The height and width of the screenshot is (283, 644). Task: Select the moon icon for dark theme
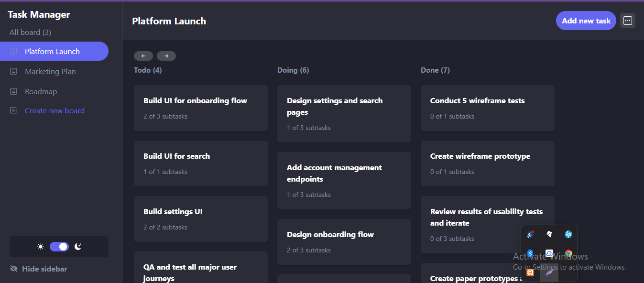coord(77,246)
